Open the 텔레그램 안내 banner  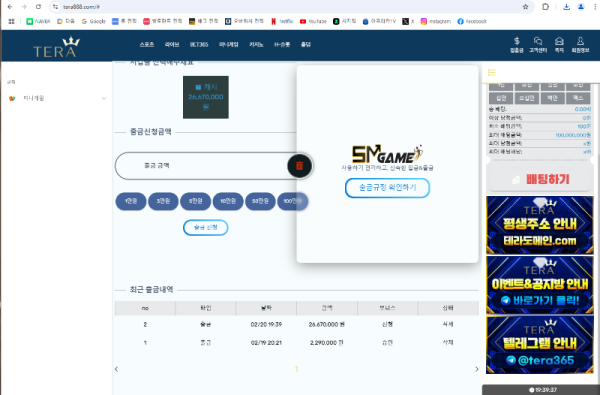click(540, 345)
